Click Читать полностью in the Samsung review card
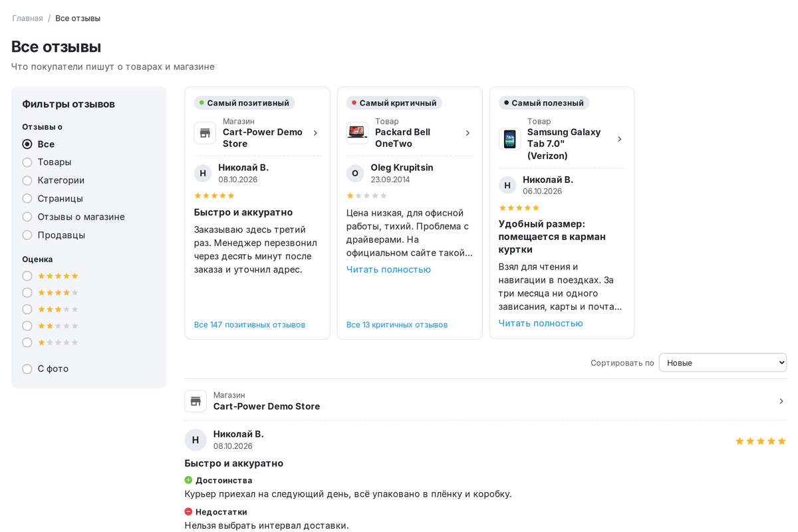Viewport: 798px width, 532px height. tap(541, 323)
